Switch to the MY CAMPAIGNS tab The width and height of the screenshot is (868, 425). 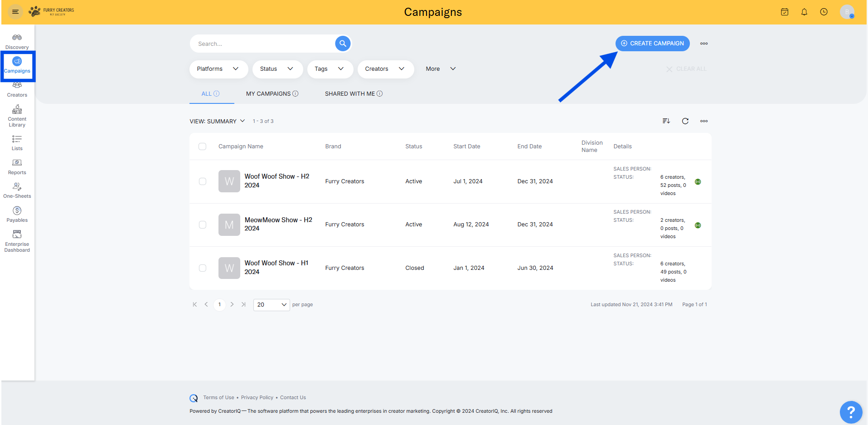[x=272, y=94]
